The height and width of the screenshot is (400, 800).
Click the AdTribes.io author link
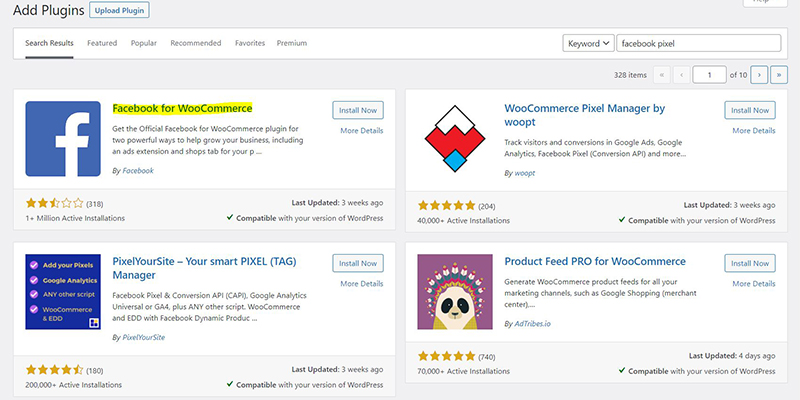point(533,323)
